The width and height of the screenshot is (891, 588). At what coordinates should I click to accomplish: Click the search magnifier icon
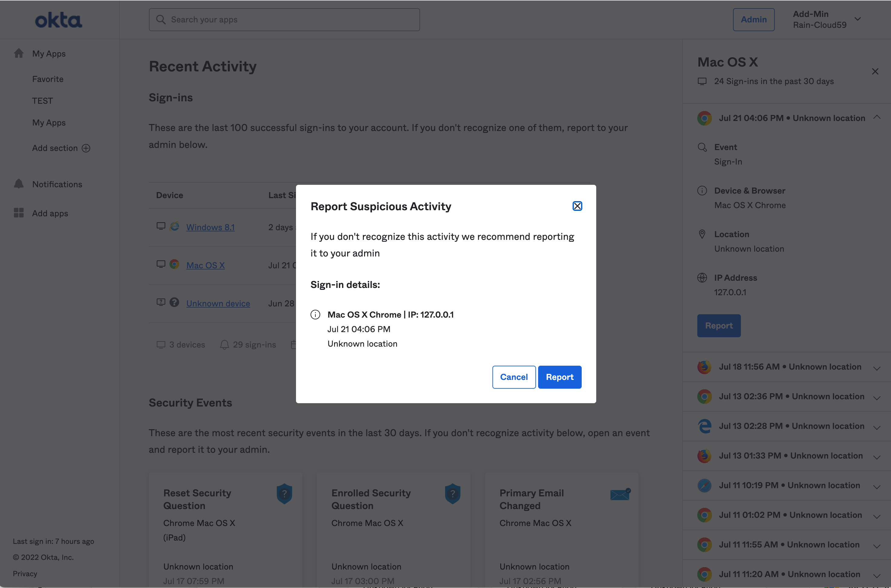pyautogui.click(x=161, y=19)
